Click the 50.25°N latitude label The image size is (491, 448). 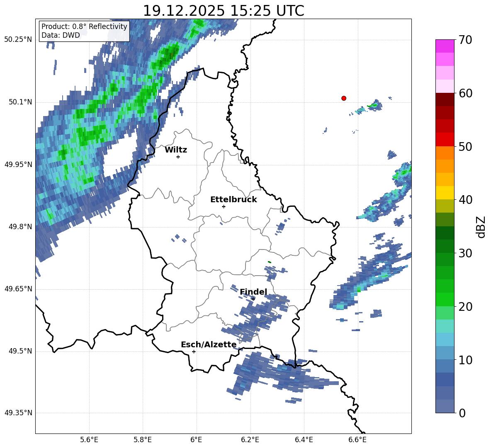pyautogui.click(x=18, y=40)
